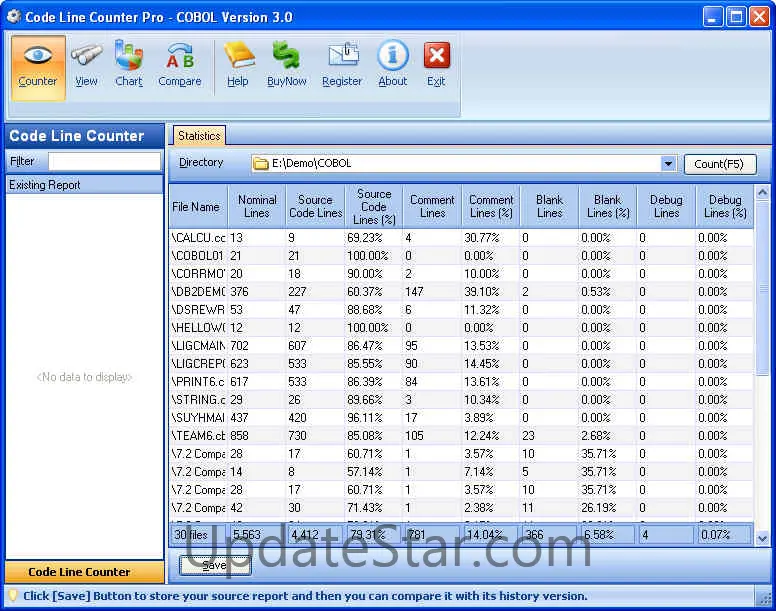This screenshot has height=611, width=776.
Task: Focus the Filter input field
Action: 104,161
